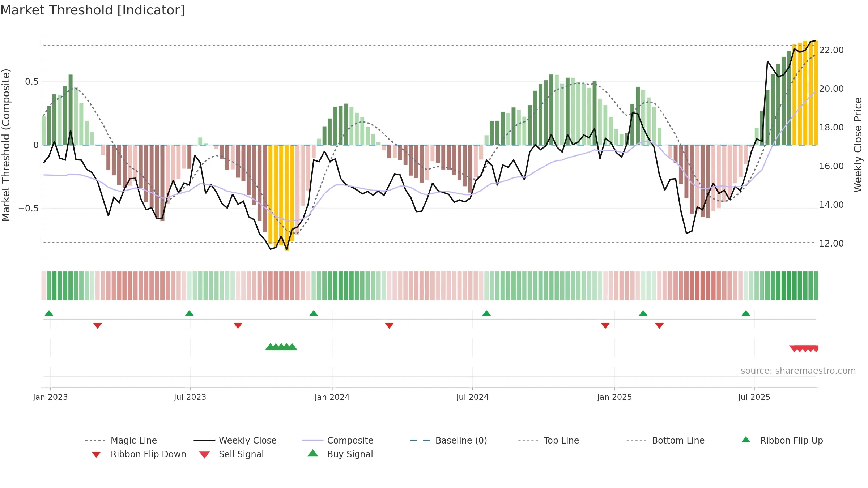Click the 20.00 price axis label
Image resolution: width=868 pixels, height=488 pixels.
click(831, 89)
